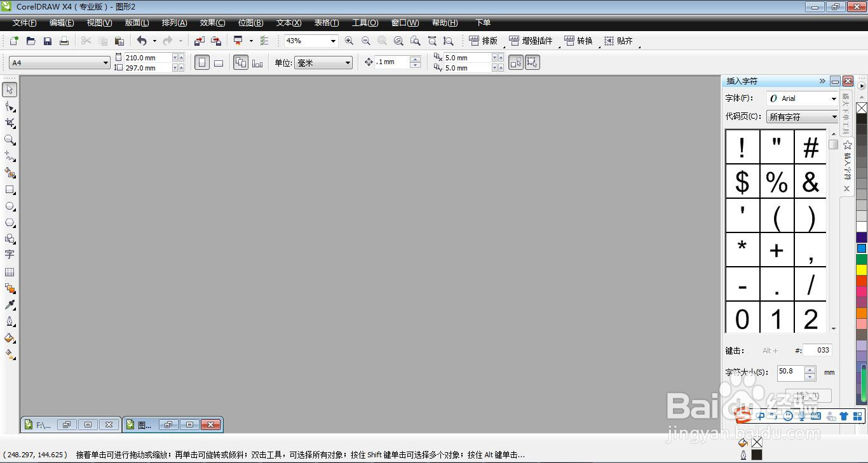Select the Table tool
Screen dimensions: 868x463
pos(10,272)
